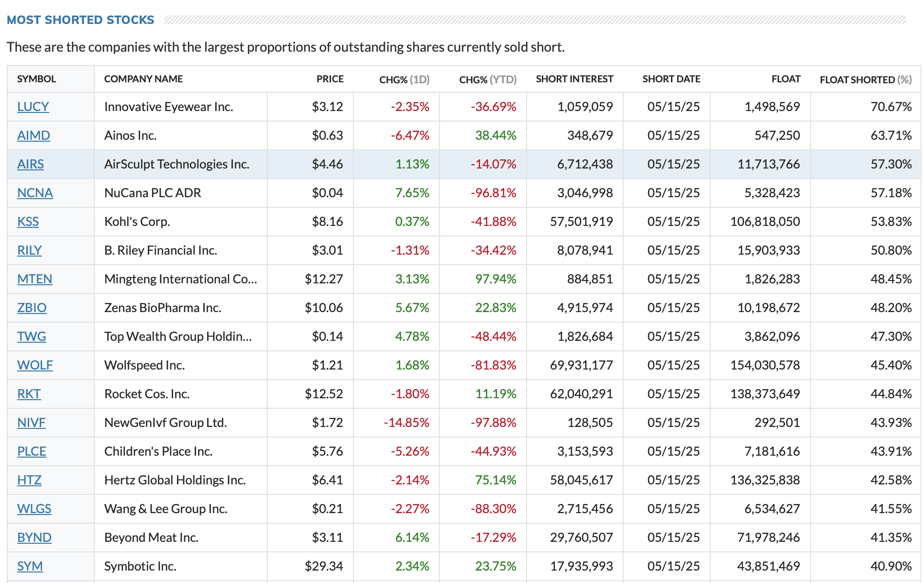The width and height of the screenshot is (924, 583).
Task: Click Wang & Lee Group Inc. name
Action: (165, 509)
